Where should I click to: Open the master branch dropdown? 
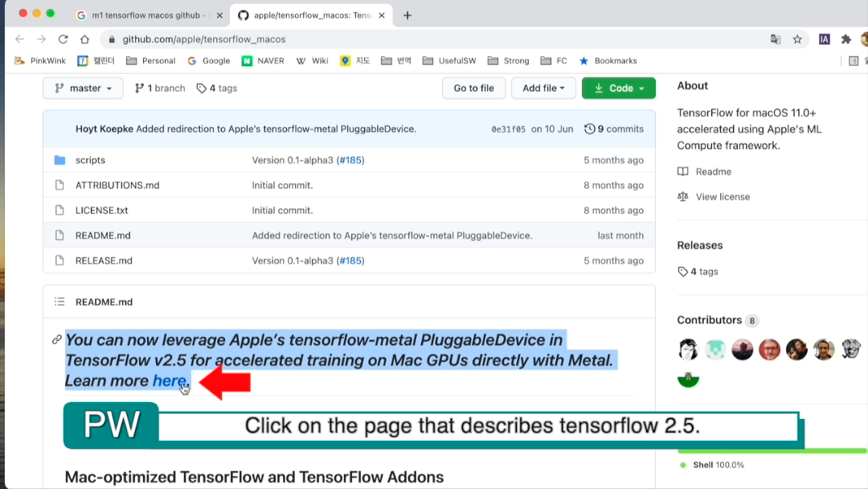[83, 88]
